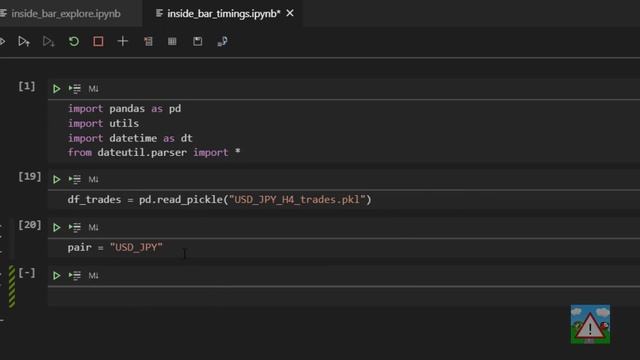Click 'from dateutil.parser import *' line
This screenshot has width=640, height=360.
coord(154,153)
